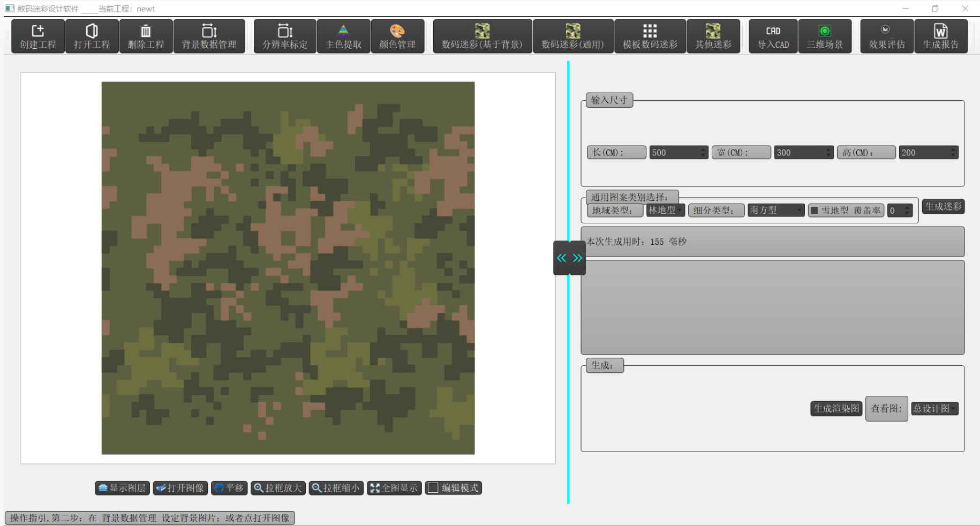Click 生成报告 document icon
The image size is (980, 526).
pyautogui.click(x=941, y=36)
